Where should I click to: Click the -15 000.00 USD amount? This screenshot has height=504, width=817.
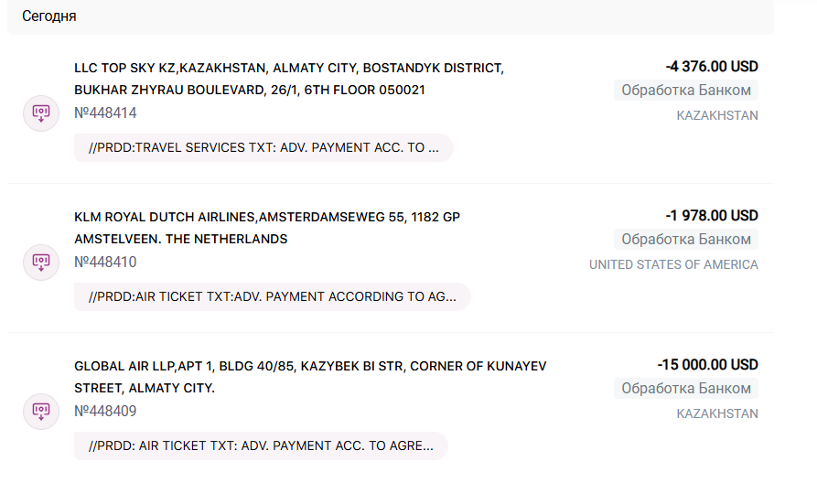[707, 364]
